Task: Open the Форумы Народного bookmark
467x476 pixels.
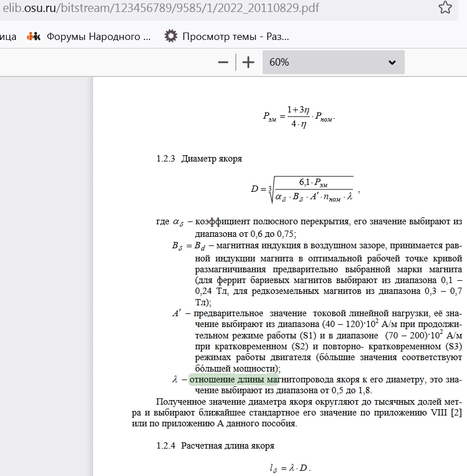Action: 88,37
